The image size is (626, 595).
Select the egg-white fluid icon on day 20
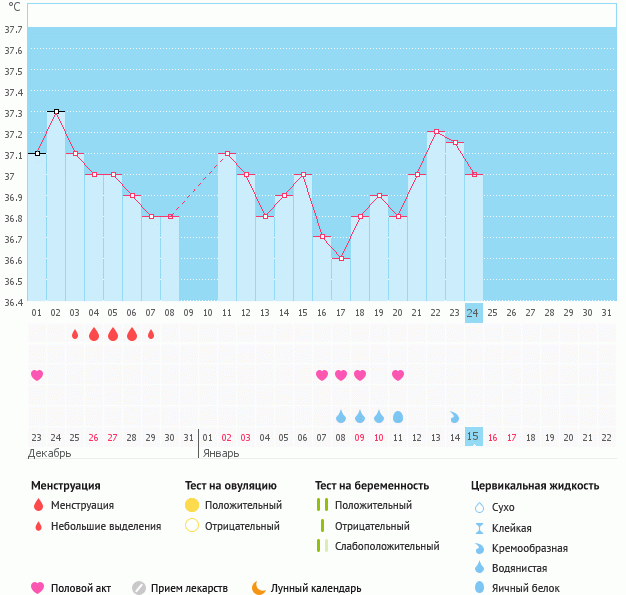(398, 416)
